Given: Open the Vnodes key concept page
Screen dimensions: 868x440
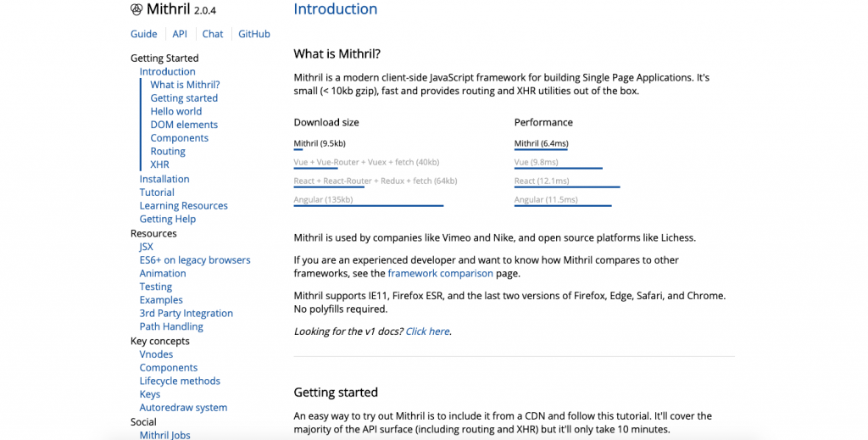Looking at the screenshot, I should click(x=156, y=354).
